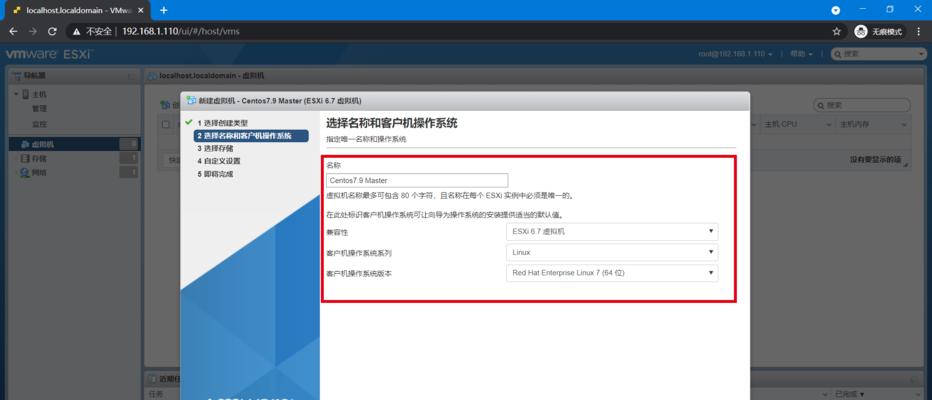
Task: Click the network count badge beside 网络
Action: click(x=128, y=173)
